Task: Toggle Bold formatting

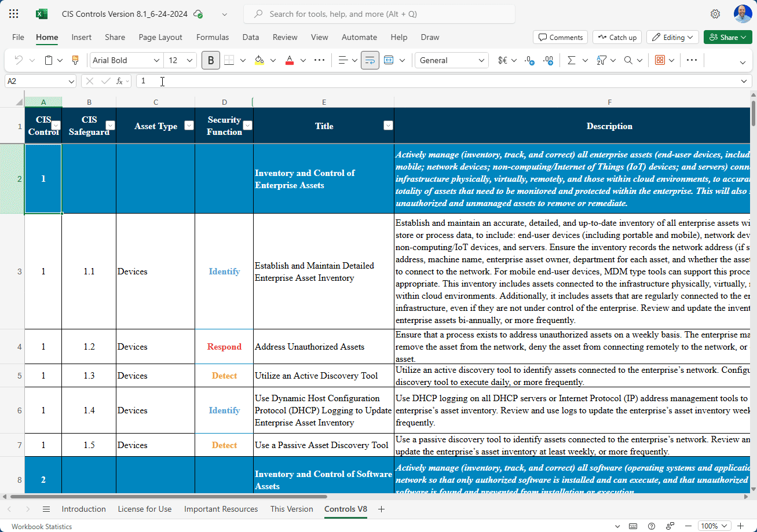Action: 211,60
